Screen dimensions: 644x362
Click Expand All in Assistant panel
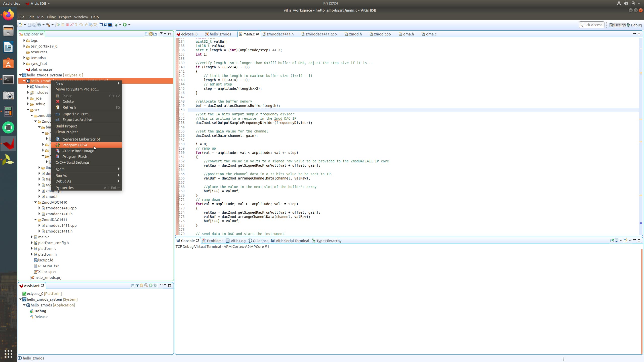click(x=137, y=285)
